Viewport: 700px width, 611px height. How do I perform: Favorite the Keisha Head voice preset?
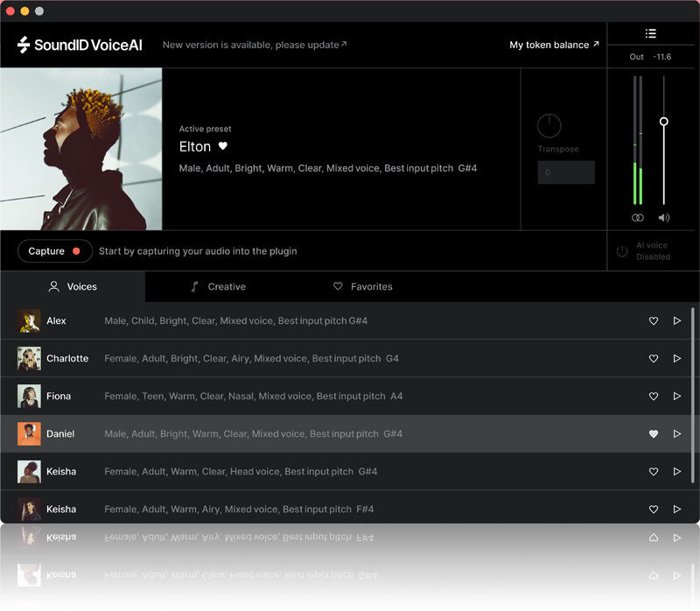[x=653, y=472]
